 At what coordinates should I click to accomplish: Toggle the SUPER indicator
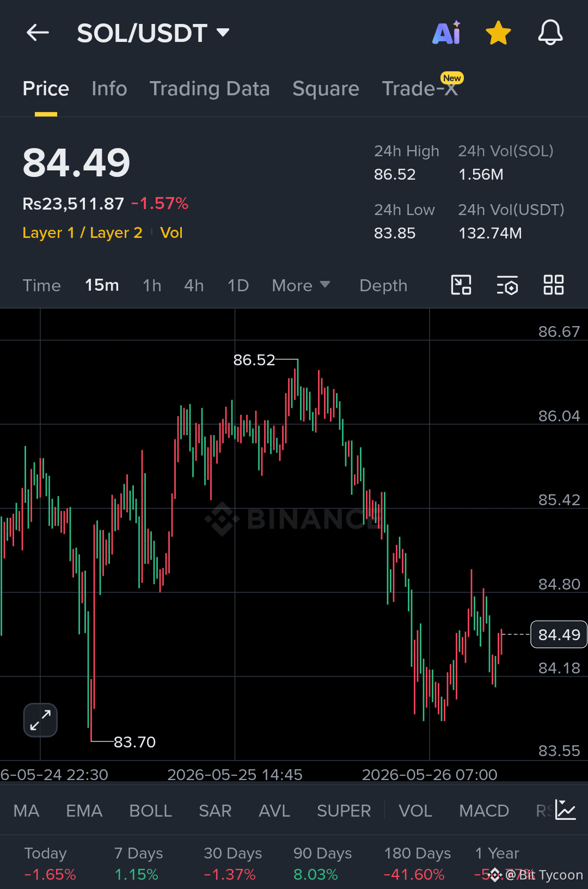pos(344,811)
